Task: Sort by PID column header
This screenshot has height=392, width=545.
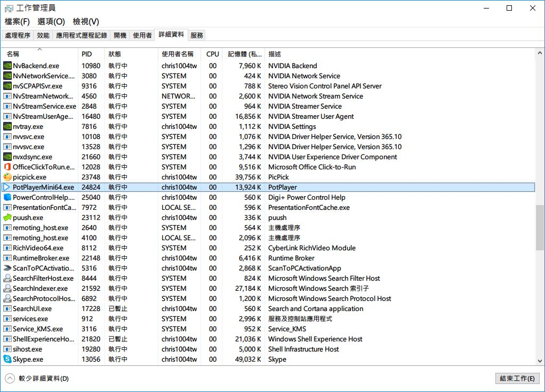Action: click(x=86, y=54)
